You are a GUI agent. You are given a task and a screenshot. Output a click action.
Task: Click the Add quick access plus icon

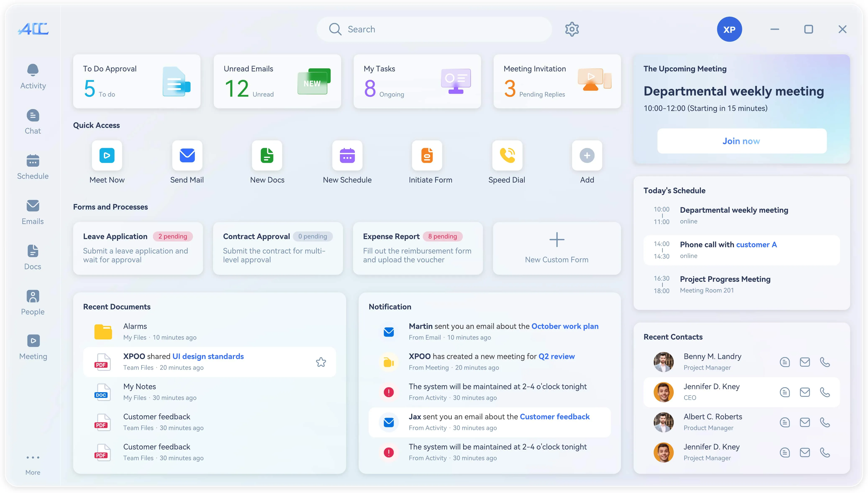click(587, 155)
